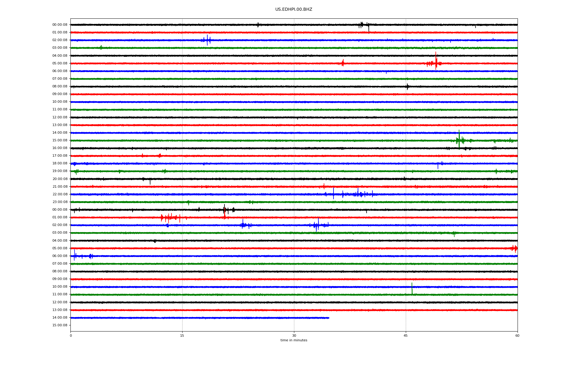Click the last empty 15:00:08 row label
Viewport: 588px width, 368px height.
coord(60,325)
